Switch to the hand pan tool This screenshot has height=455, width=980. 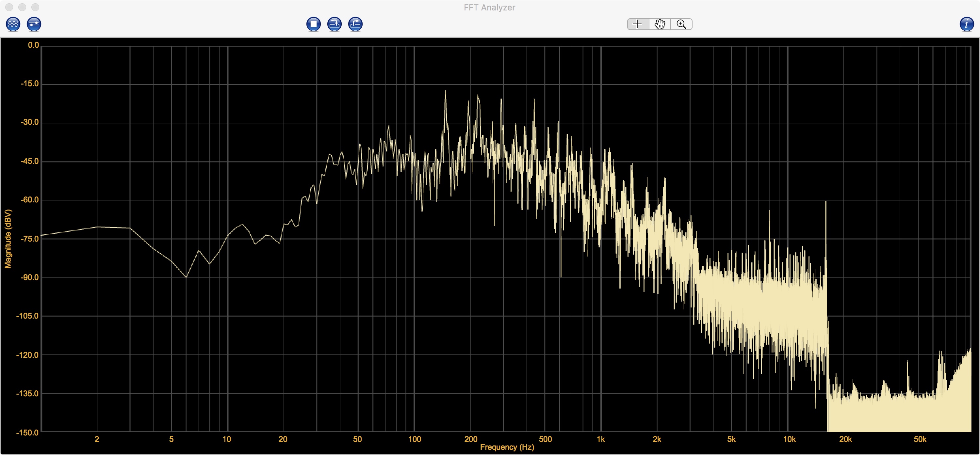(x=660, y=24)
